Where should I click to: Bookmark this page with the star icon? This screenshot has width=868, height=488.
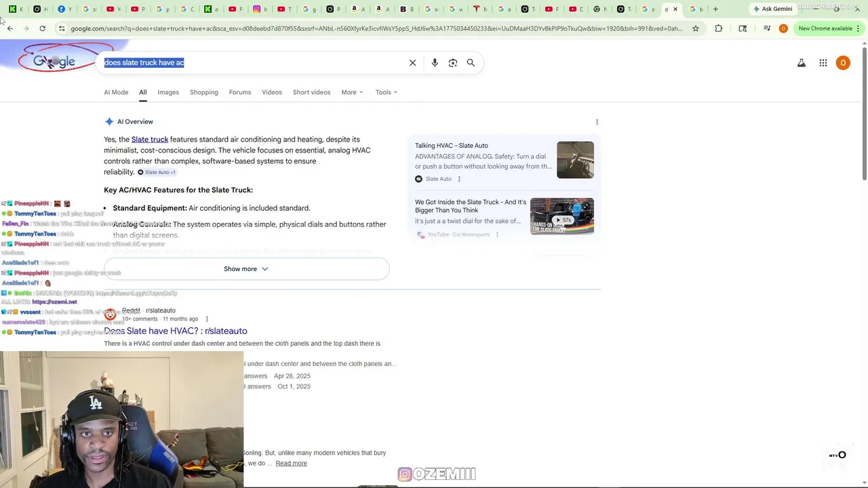tap(696, 28)
